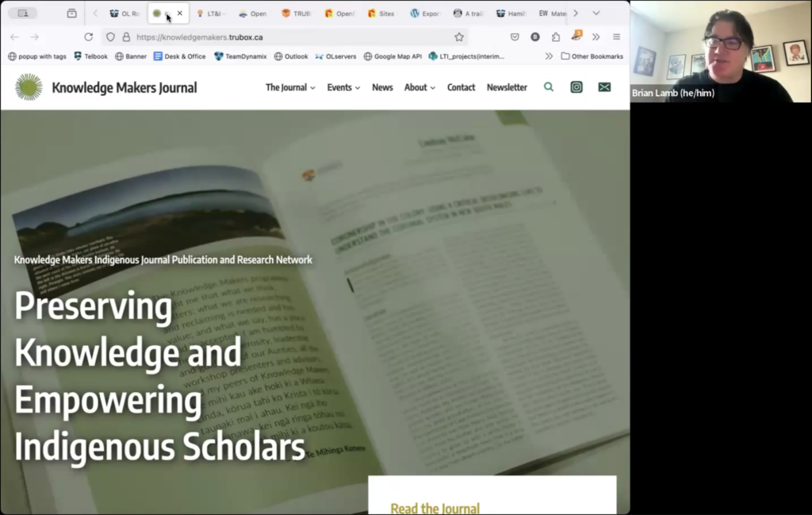Image resolution: width=812 pixels, height=515 pixels.
Task: Save page to Pocket icon
Action: coord(514,37)
